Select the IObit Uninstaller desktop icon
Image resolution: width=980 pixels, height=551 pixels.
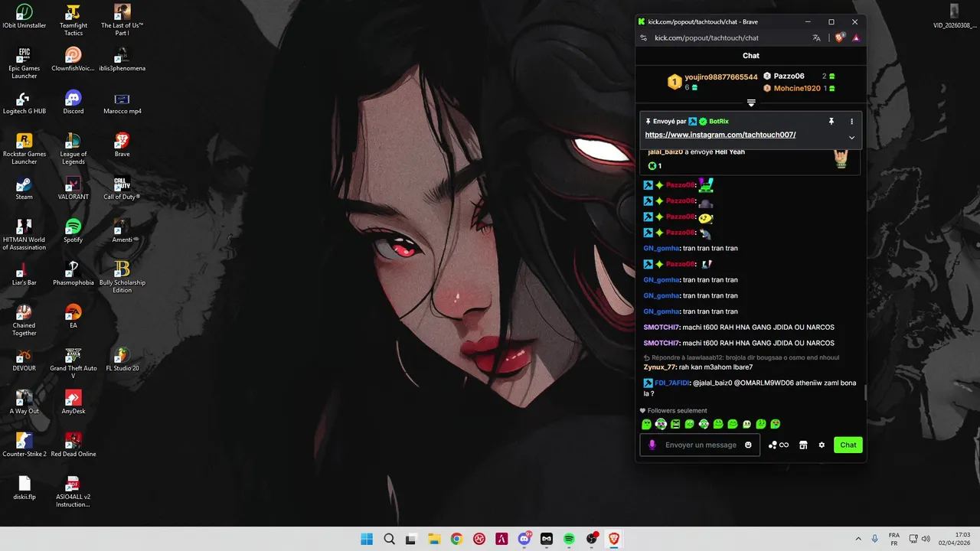coord(24,17)
